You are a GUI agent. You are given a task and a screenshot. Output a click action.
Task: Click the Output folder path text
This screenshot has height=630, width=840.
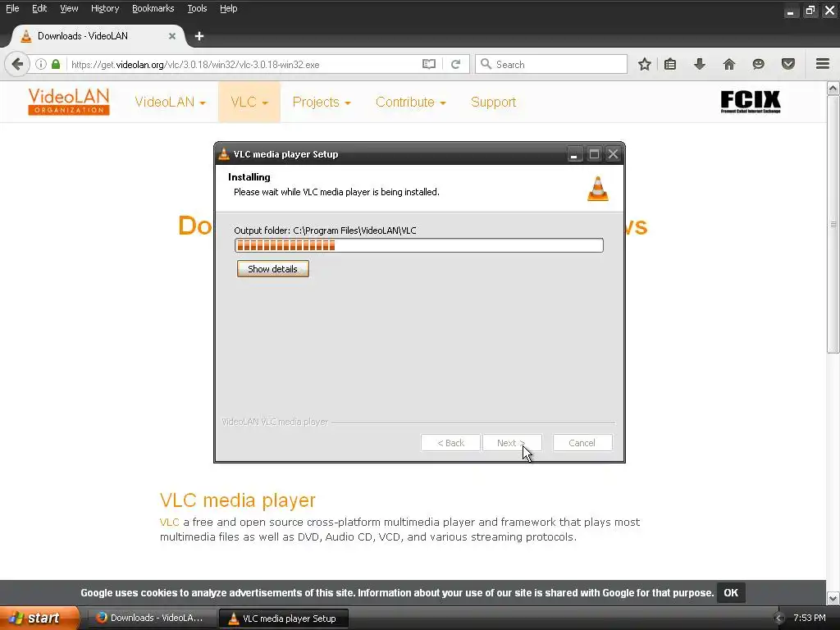[x=325, y=231]
